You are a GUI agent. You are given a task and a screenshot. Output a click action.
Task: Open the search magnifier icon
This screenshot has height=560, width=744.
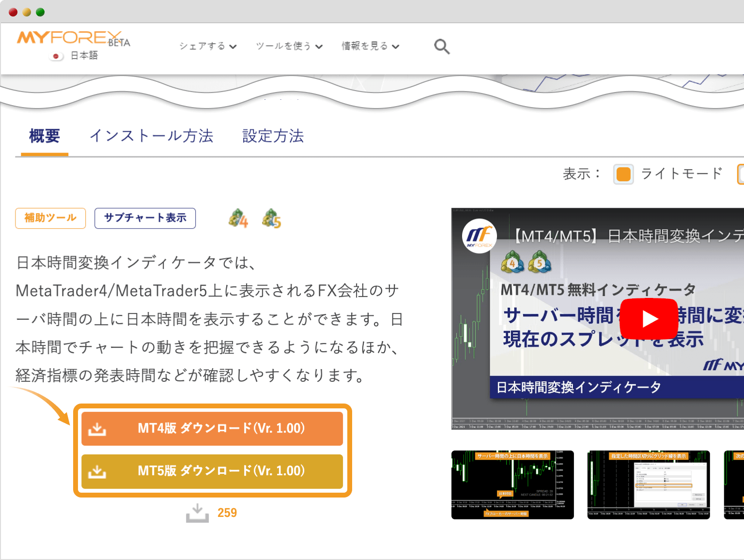point(442,47)
